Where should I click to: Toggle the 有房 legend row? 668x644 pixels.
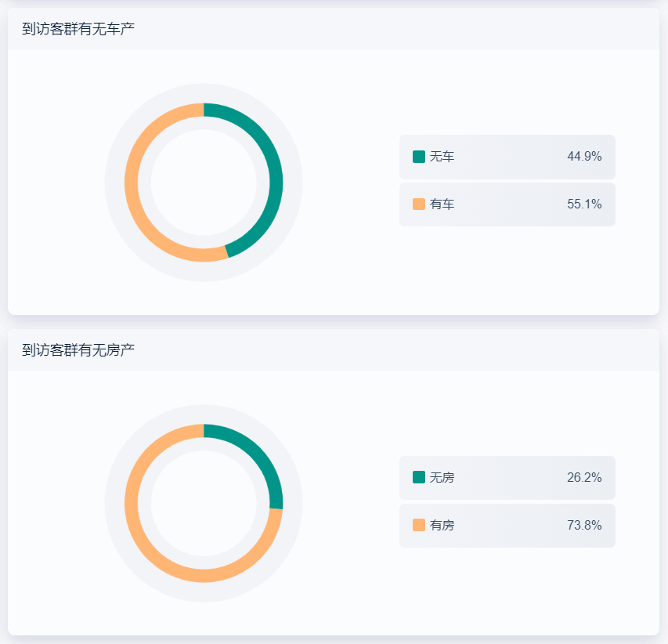pyautogui.click(x=507, y=526)
